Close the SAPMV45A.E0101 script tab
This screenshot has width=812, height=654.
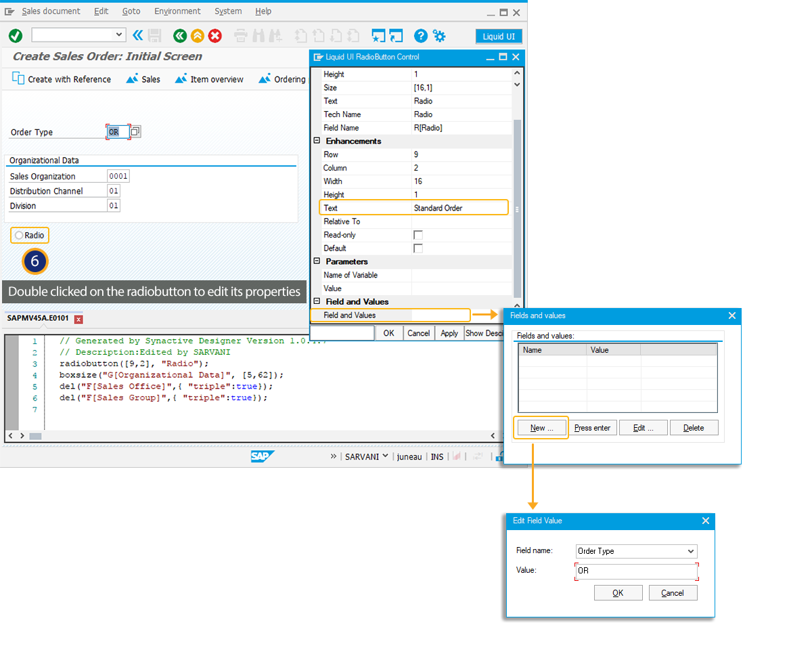(x=78, y=319)
